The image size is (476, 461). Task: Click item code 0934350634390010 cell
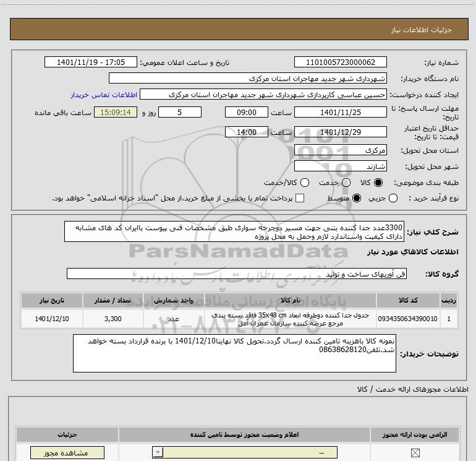(408, 319)
